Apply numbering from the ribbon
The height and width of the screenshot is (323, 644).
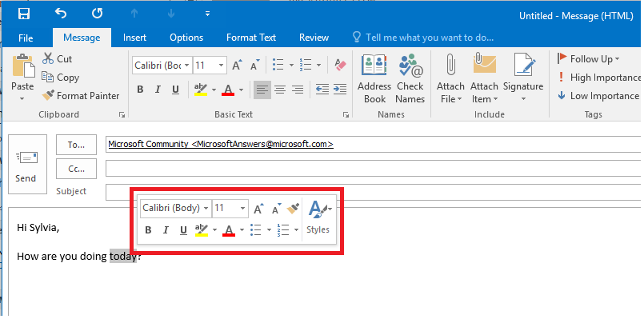point(306,65)
